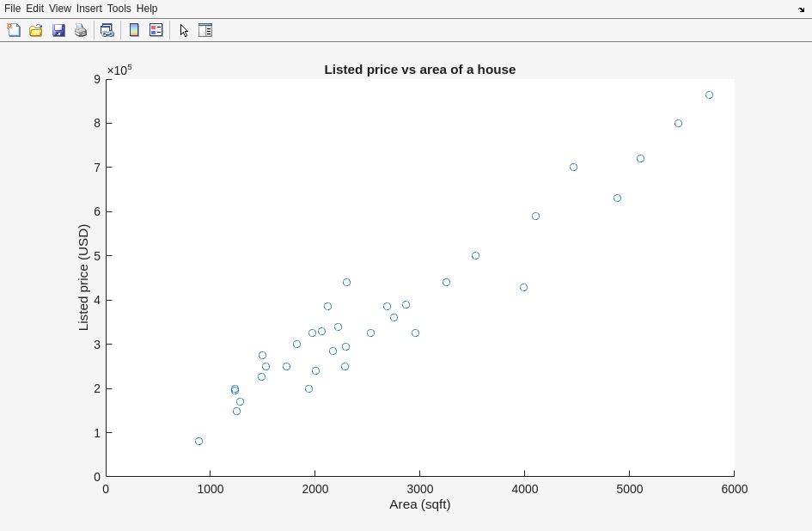Print the figure via the printer icon
The height and width of the screenshot is (531, 812).
point(81,30)
